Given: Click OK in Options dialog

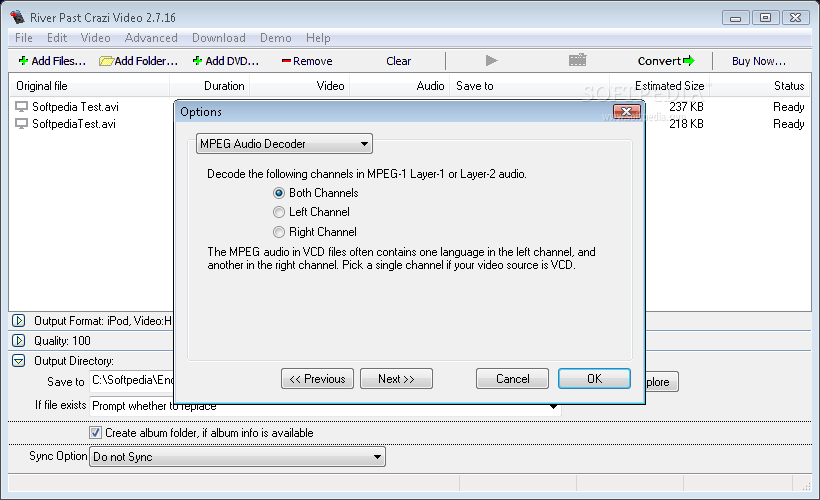Looking at the screenshot, I should (x=594, y=379).
